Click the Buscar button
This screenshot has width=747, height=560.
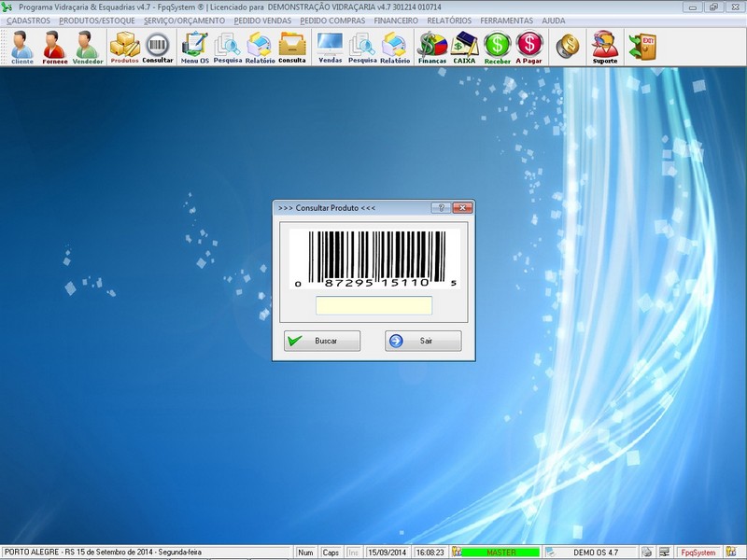[322, 342]
